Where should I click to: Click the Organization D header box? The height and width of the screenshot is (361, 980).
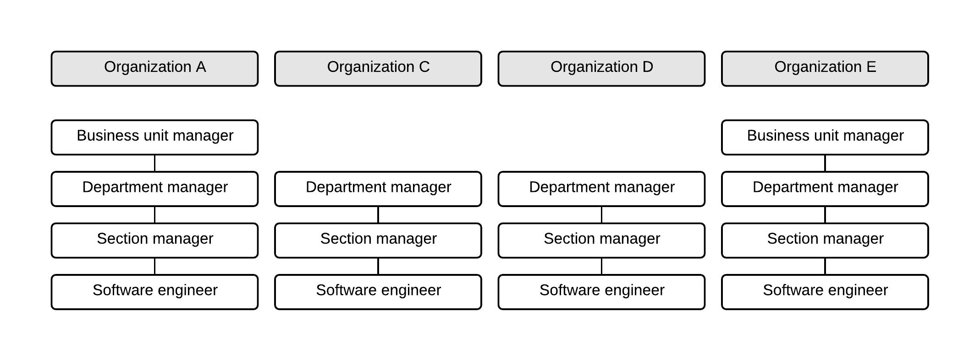click(601, 68)
